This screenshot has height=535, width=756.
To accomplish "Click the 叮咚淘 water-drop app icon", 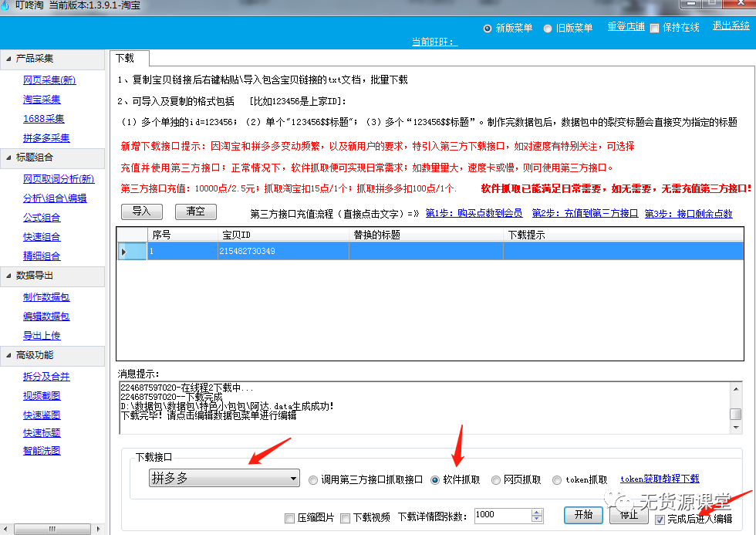I will pyautogui.click(x=5, y=5).
